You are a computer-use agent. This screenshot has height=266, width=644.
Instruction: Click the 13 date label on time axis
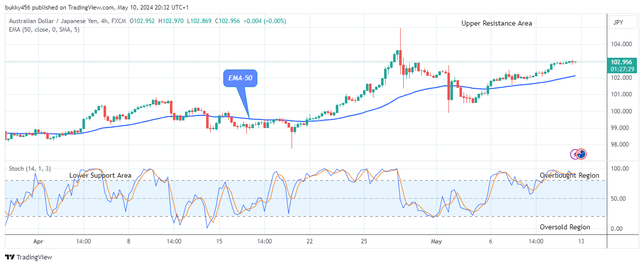point(581,241)
